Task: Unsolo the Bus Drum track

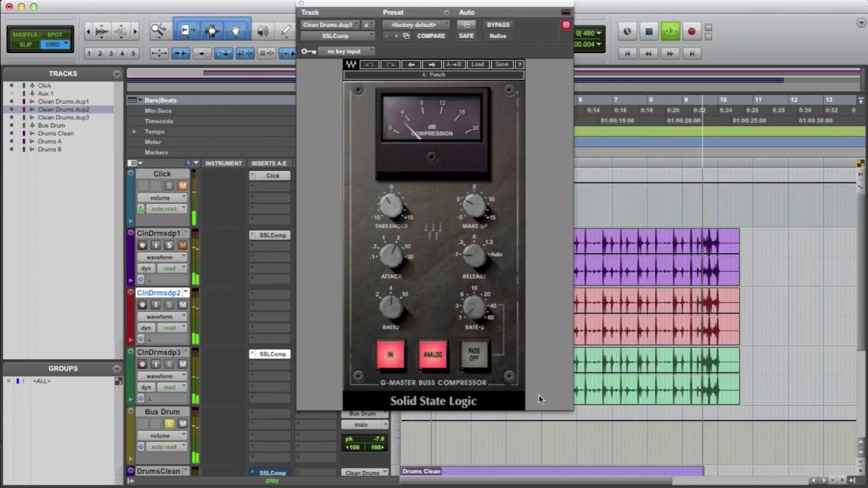Action: click(x=169, y=424)
